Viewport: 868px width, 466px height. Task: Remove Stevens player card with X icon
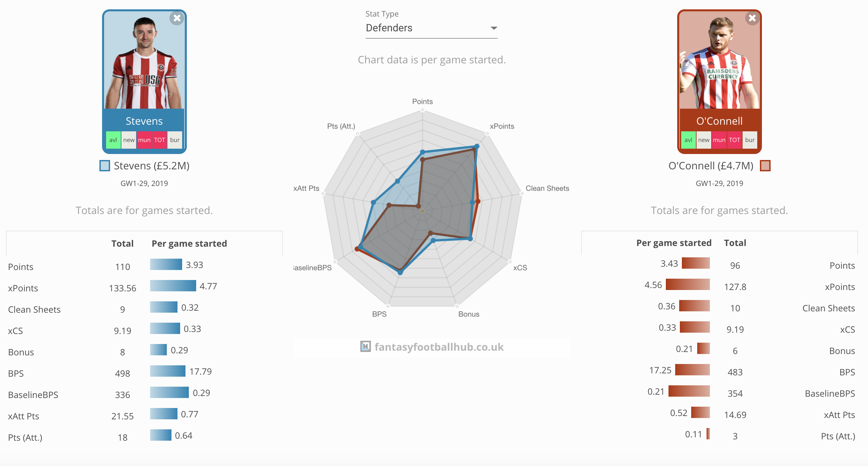pos(177,18)
